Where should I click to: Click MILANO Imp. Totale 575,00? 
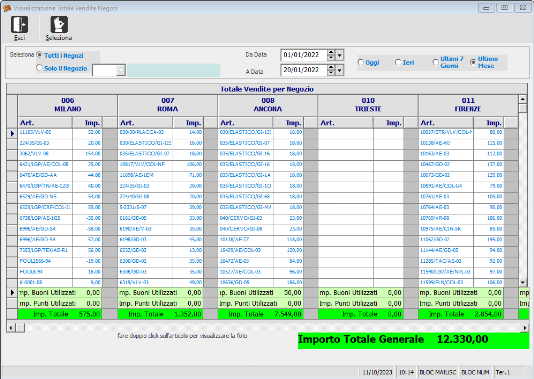(x=60, y=314)
